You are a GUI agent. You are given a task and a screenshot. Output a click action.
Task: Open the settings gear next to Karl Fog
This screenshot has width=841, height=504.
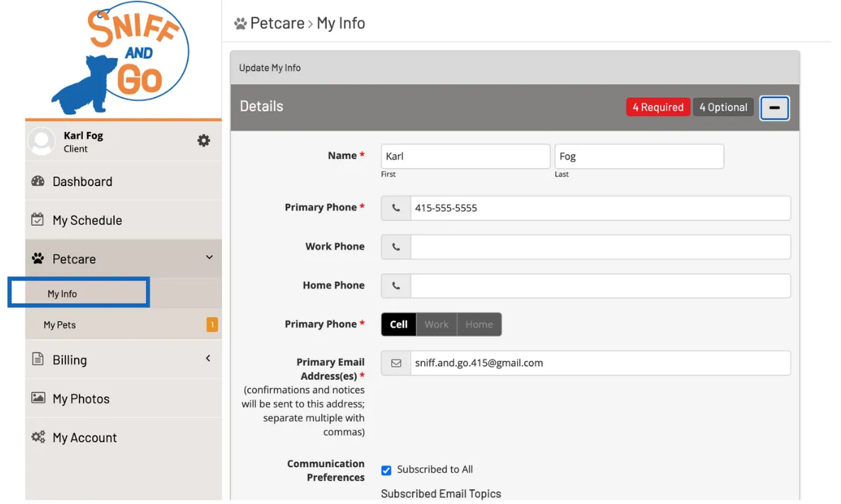pyautogui.click(x=204, y=140)
